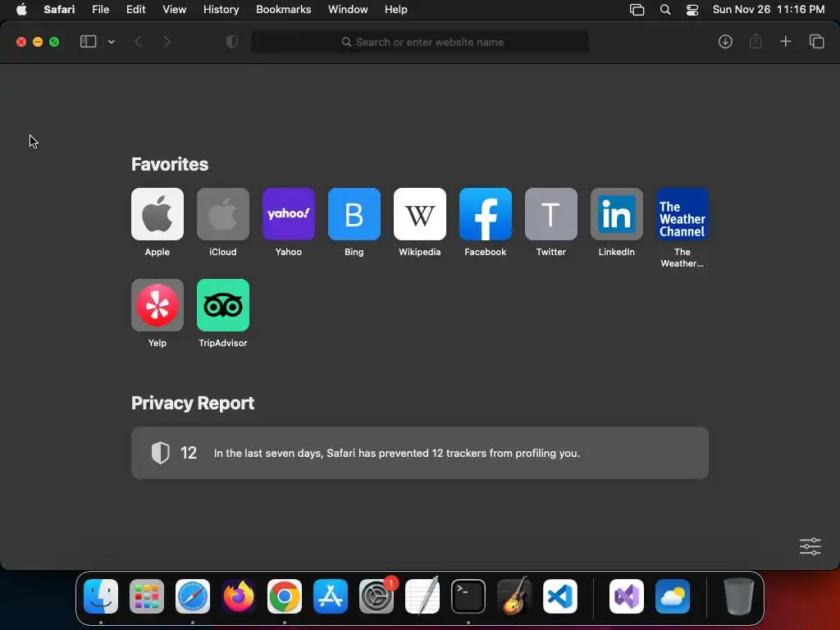Launch Visual Studio Code from the Dock
Viewport: 840px width, 630px height.
coord(559,596)
